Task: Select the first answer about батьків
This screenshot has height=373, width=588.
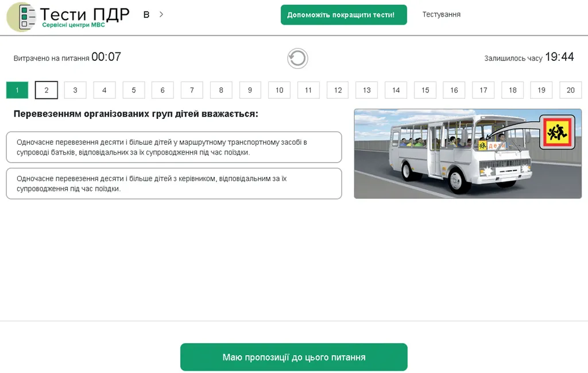Action: [174, 147]
